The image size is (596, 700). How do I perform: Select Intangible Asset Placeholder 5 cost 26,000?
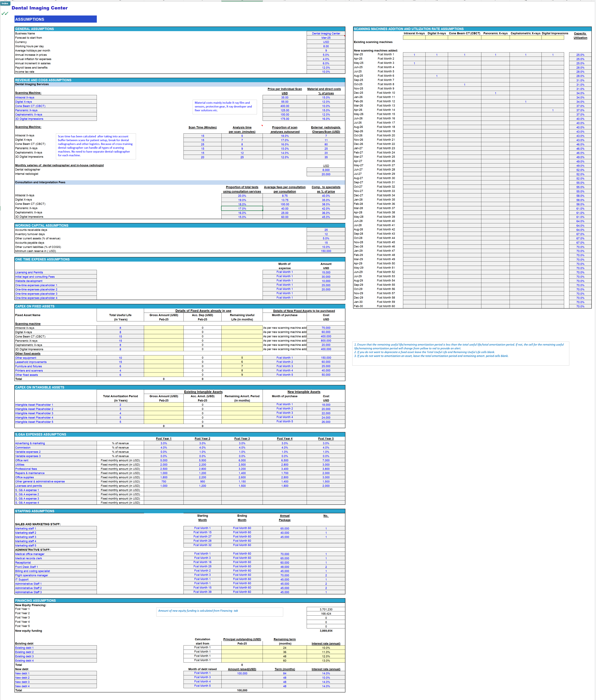[326, 422]
